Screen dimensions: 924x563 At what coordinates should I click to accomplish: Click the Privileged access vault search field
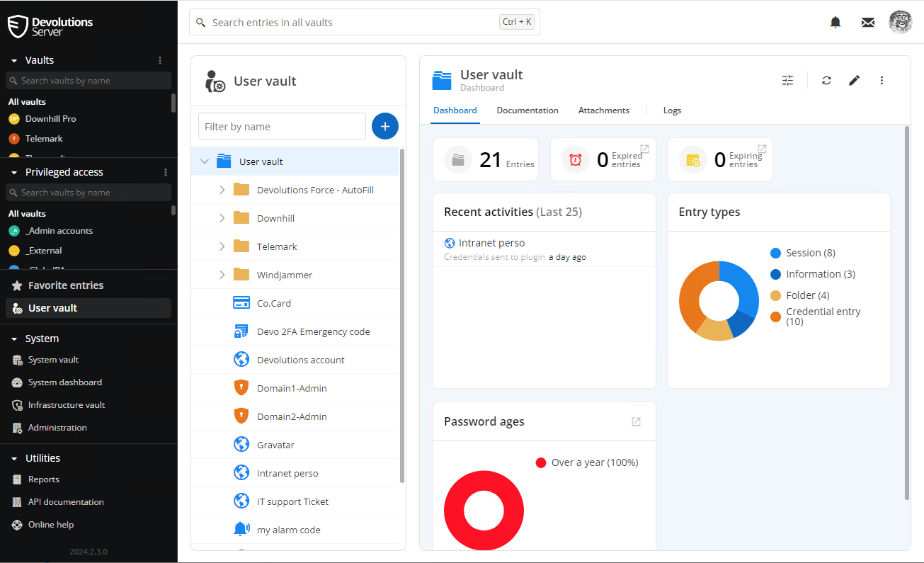tap(89, 193)
